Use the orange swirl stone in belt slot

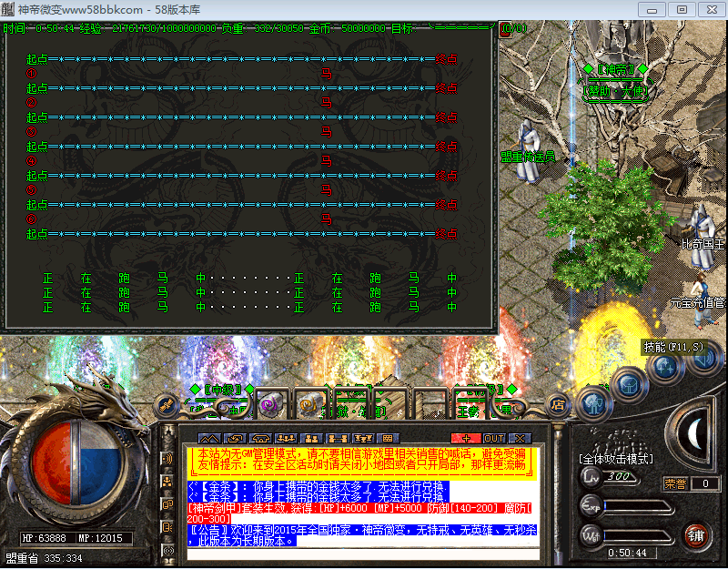pyautogui.click(x=309, y=404)
